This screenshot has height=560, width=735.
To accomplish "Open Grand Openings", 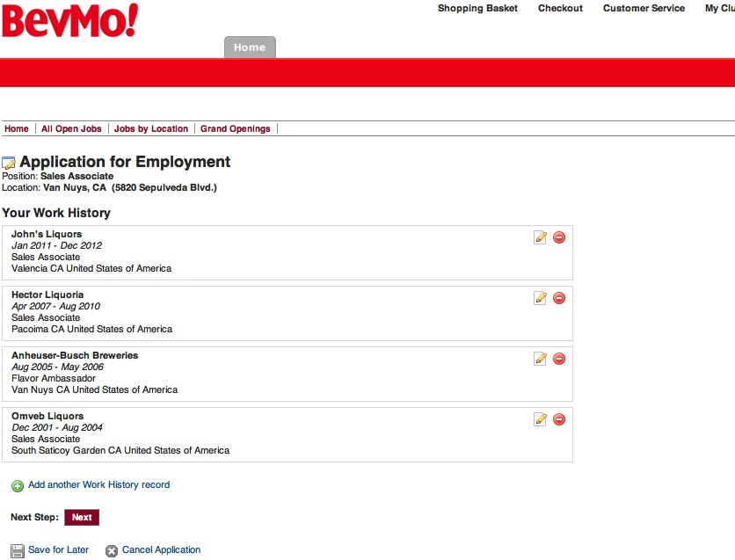I will pos(233,128).
